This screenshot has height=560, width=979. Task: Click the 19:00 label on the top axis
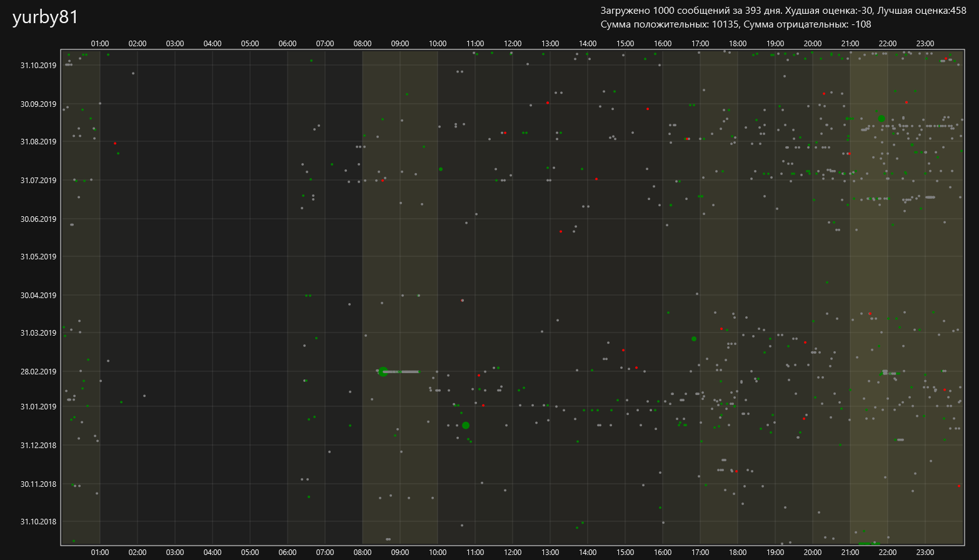coord(775,44)
